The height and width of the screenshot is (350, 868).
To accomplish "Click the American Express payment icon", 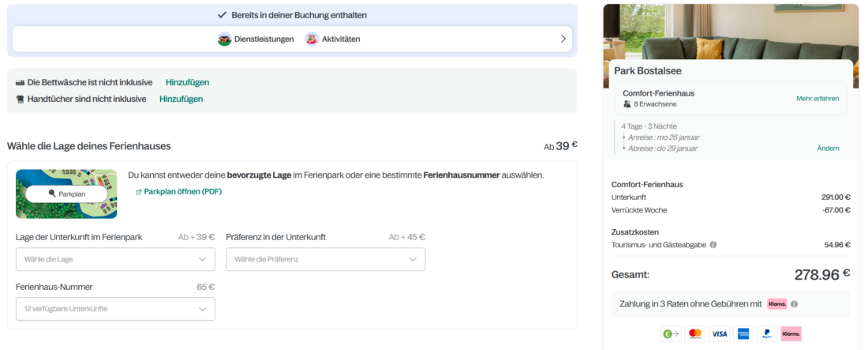I will point(743,333).
